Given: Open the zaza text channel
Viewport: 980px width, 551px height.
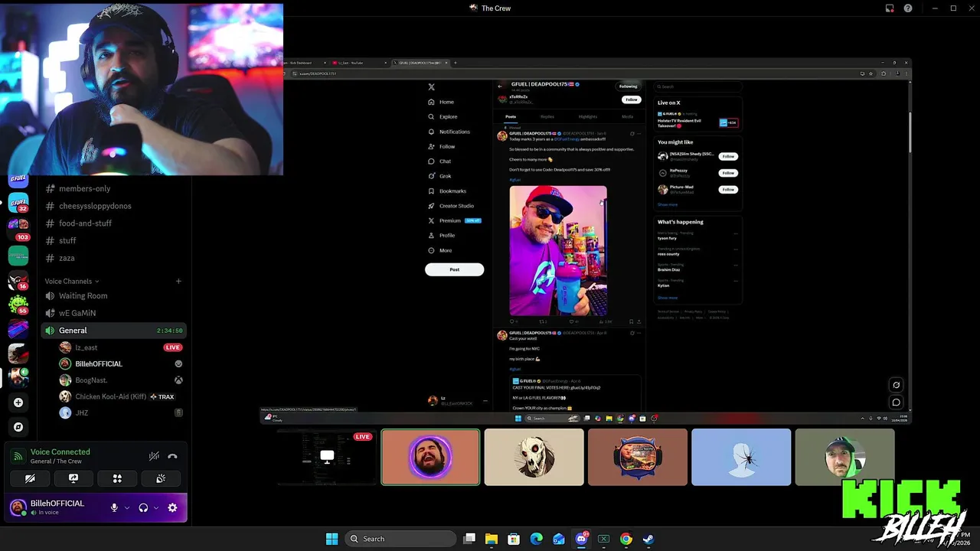Looking at the screenshot, I should point(113,258).
